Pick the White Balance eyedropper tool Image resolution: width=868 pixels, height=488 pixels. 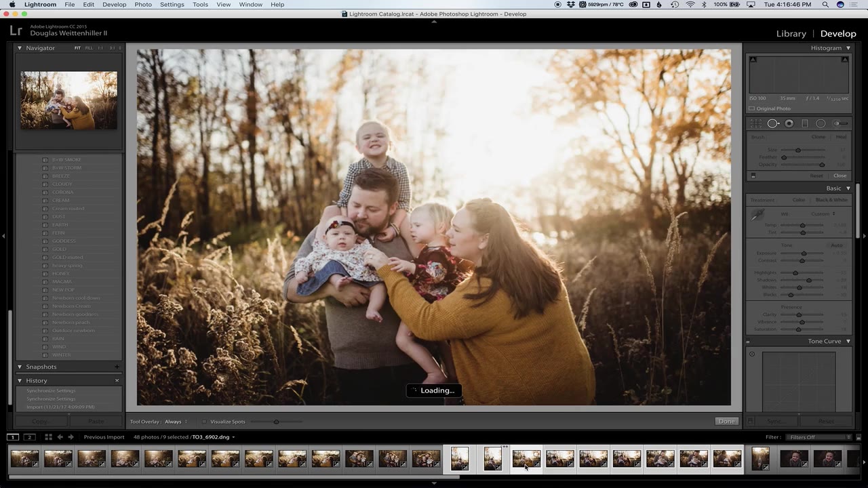757,215
